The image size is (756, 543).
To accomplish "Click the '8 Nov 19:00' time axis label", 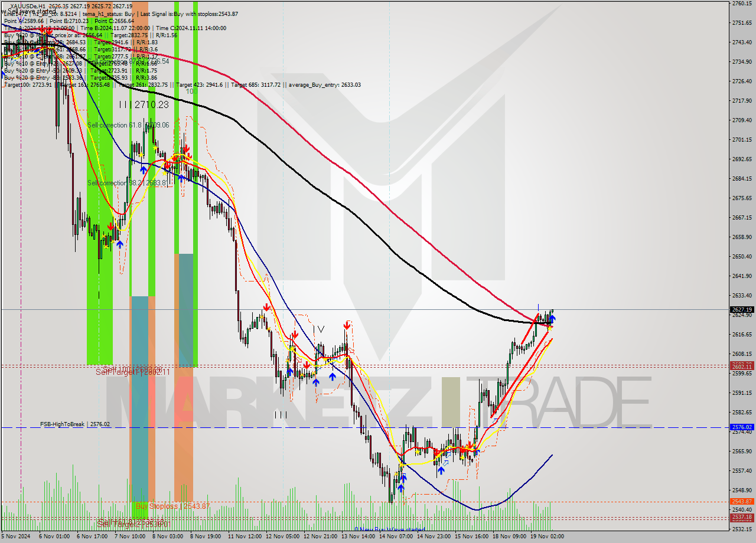I will coord(206,537).
